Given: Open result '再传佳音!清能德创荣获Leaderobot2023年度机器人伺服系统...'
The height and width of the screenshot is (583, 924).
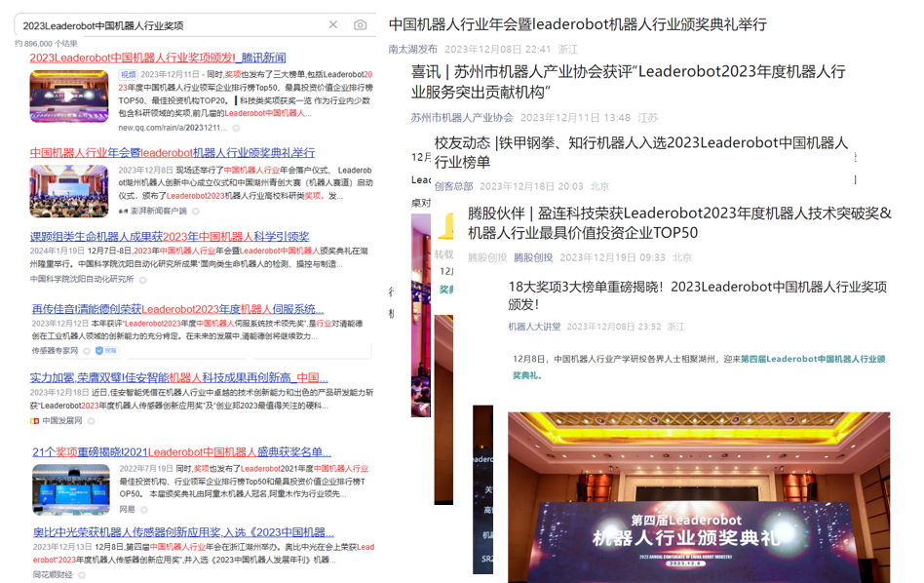Looking at the screenshot, I should (x=178, y=309).
